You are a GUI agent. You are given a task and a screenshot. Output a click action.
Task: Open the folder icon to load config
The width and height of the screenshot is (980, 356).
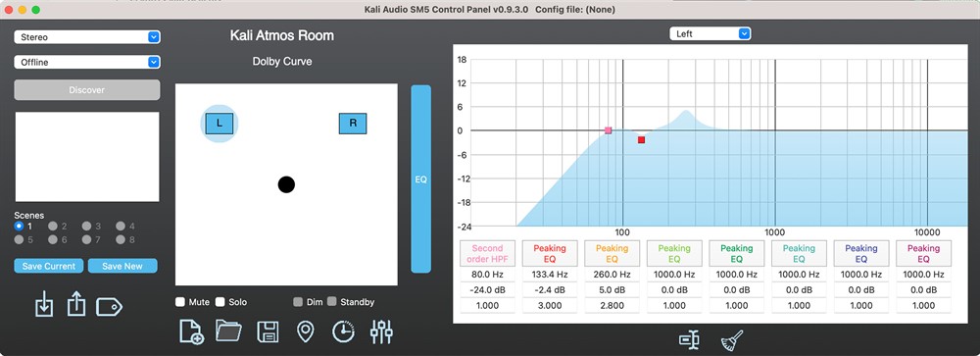[x=228, y=331]
